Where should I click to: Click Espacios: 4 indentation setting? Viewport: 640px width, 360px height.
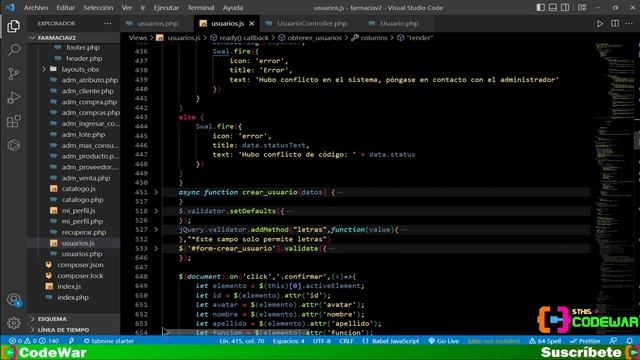(289, 341)
